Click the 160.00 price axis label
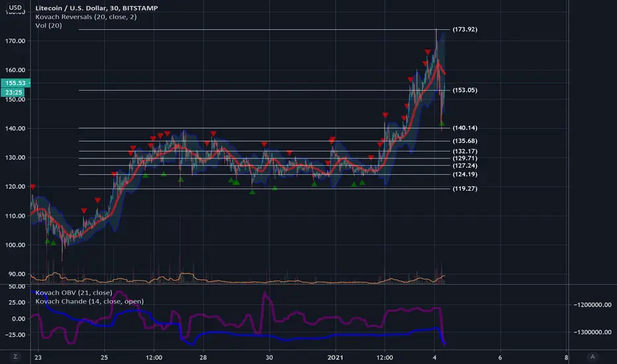This screenshot has height=364, width=617. click(x=15, y=70)
